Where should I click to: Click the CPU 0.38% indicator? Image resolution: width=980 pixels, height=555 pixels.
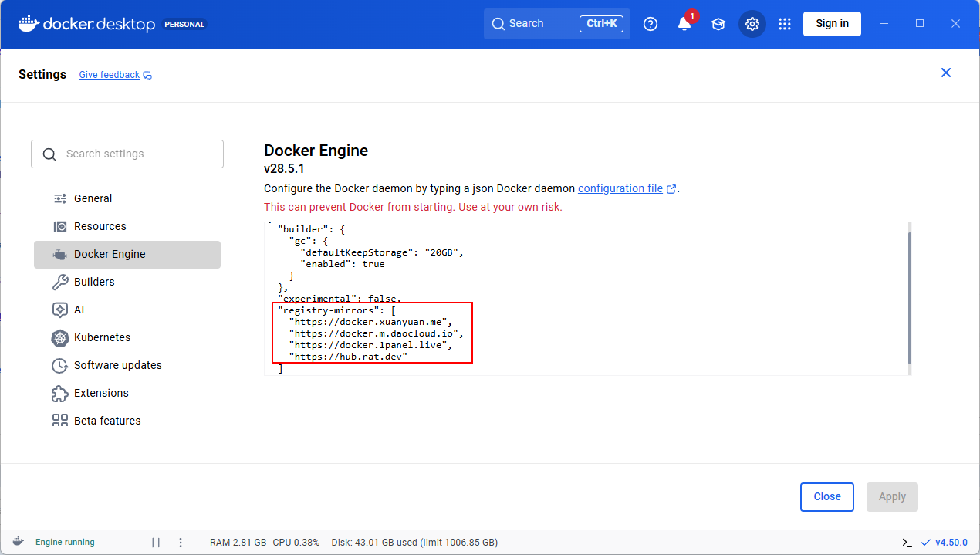point(296,543)
